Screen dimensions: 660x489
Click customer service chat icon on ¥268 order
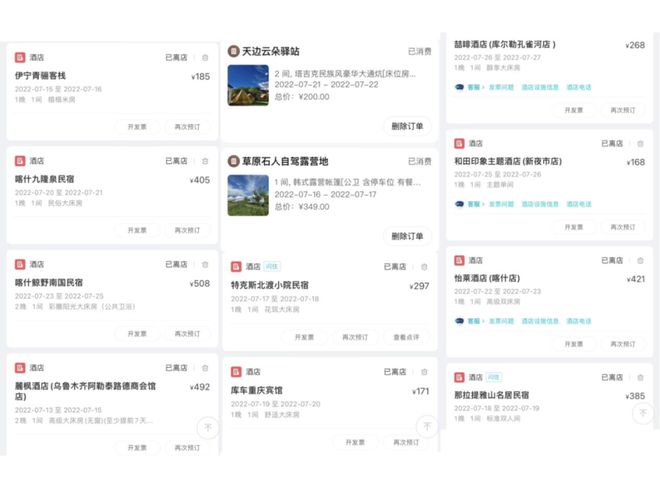[x=459, y=87]
